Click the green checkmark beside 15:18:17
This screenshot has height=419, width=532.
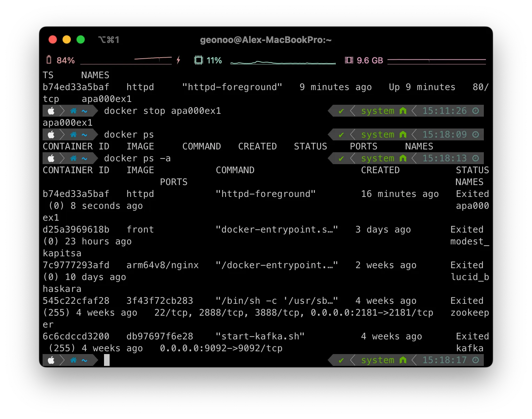click(341, 360)
